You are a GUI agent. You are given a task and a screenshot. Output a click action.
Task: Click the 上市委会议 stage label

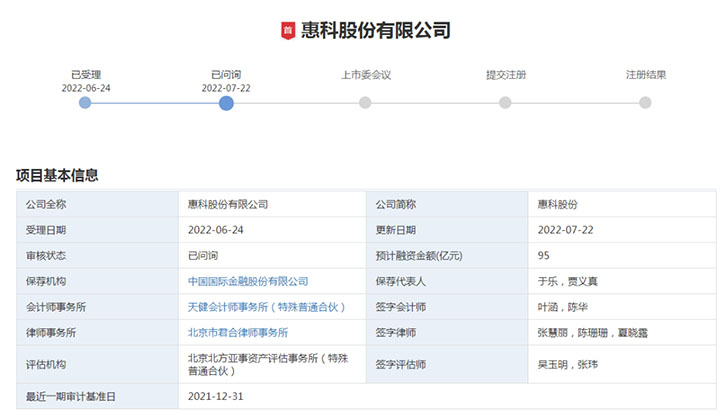366,75
